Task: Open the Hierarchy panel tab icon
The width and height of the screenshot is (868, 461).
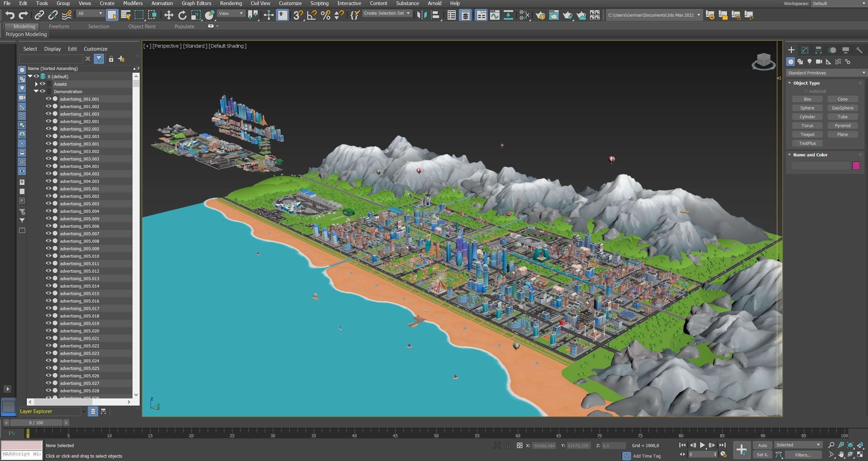Action: click(x=818, y=50)
